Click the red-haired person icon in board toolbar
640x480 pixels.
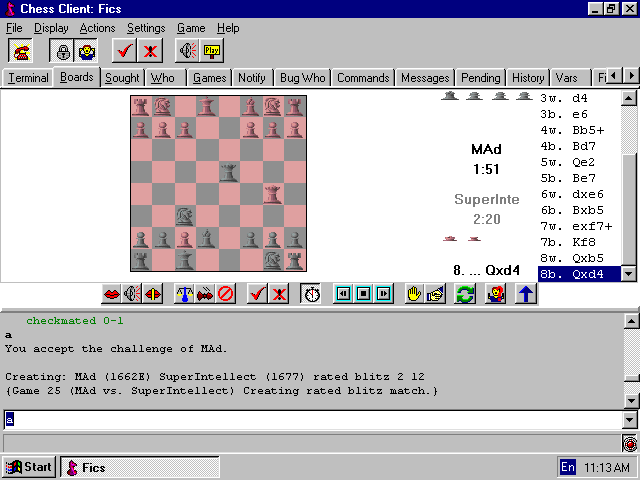[495, 294]
